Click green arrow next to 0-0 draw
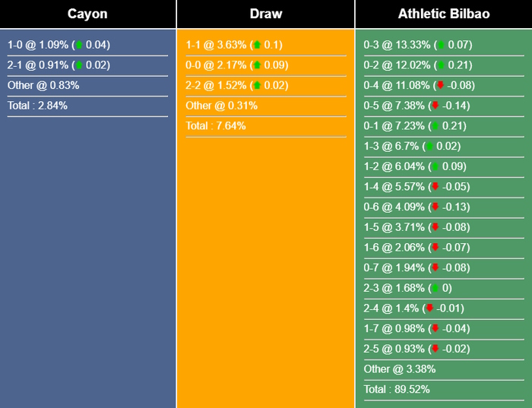This screenshot has width=532, height=408. 257,65
